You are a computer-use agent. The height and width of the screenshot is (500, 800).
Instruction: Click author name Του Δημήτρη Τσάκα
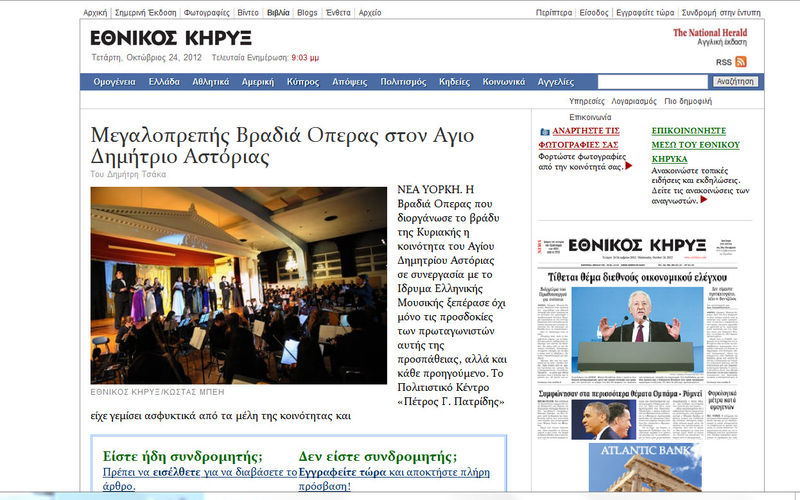(128, 174)
